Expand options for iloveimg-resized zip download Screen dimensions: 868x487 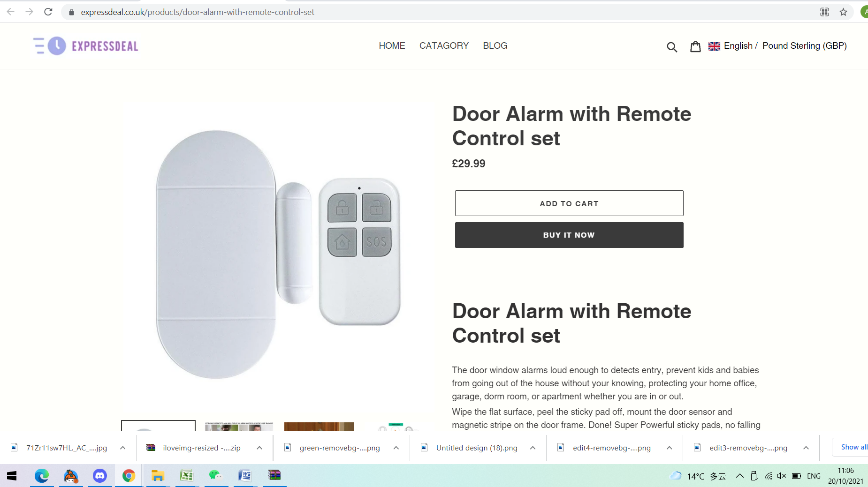pyautogui.click(x=259, y=448)
